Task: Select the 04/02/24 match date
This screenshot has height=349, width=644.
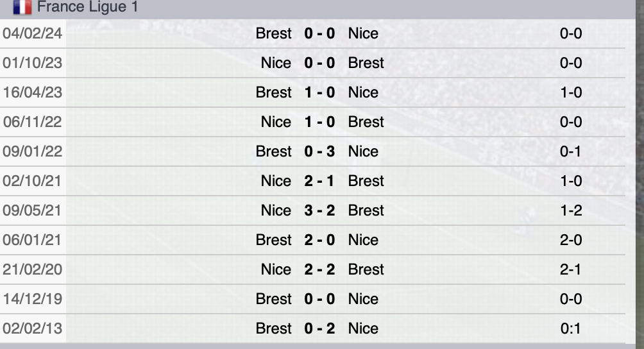Action: (33, 33)
